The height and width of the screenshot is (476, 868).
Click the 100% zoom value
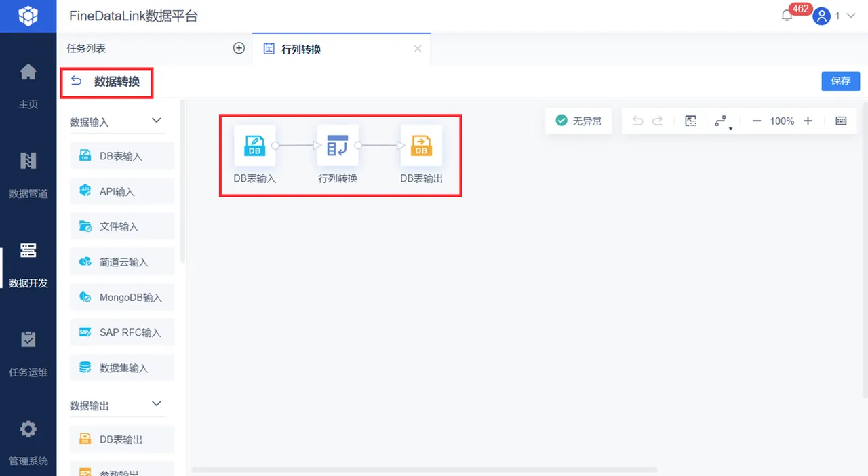tap(782, 121)
